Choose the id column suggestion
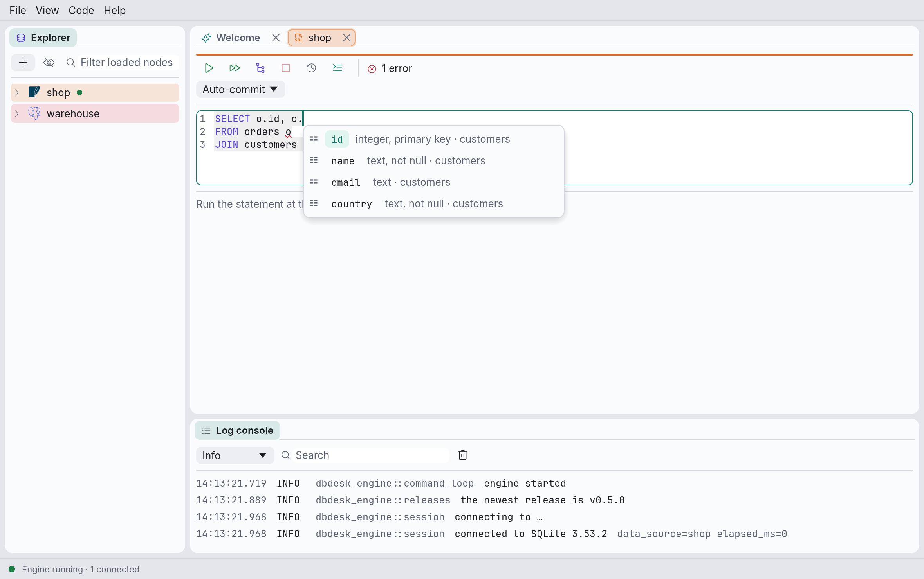Viewport: 924px width, 579px height. [x=434, y=139]
